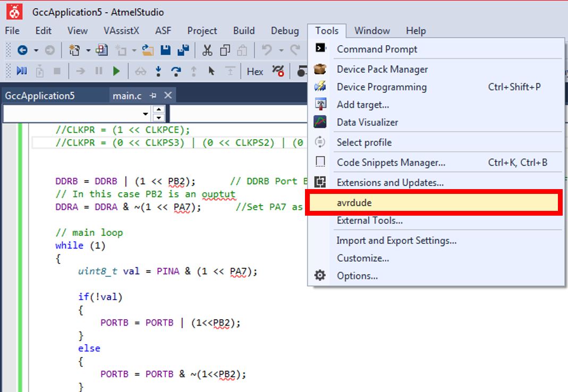Pin the main.c tab

(153, 96)
